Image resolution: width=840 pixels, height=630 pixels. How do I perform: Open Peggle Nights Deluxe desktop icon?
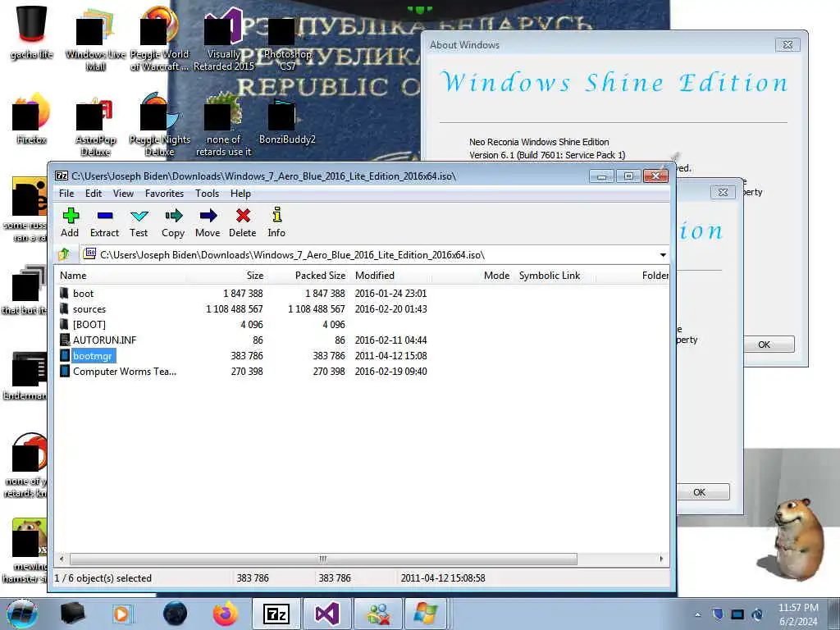click(159, 125)
